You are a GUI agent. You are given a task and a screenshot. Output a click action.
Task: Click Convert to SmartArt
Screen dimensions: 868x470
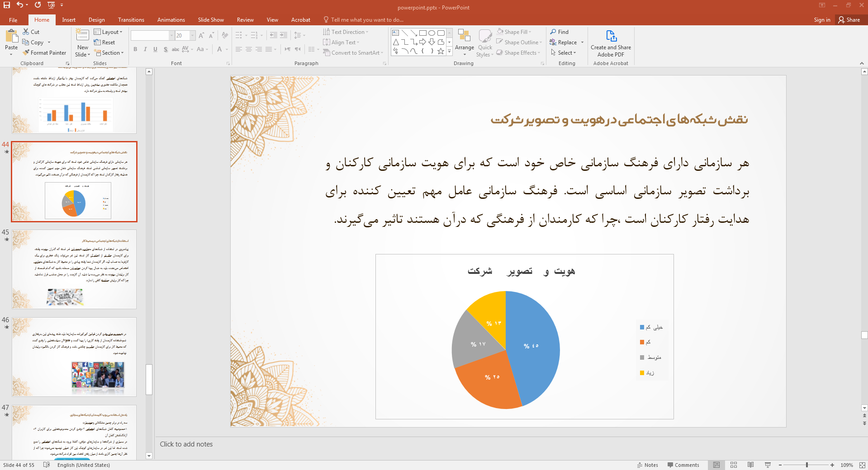click(353, 53)
